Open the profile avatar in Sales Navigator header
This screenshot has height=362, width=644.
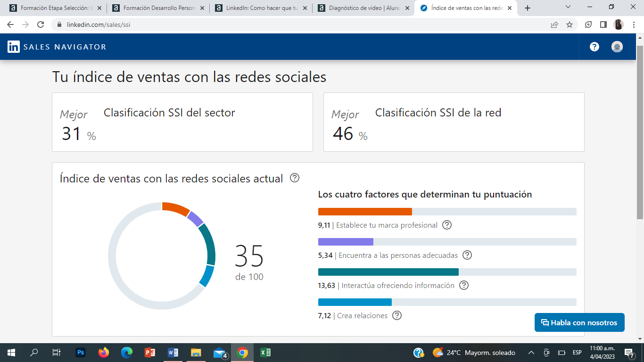pyautogui.click(x=617, y=47)
